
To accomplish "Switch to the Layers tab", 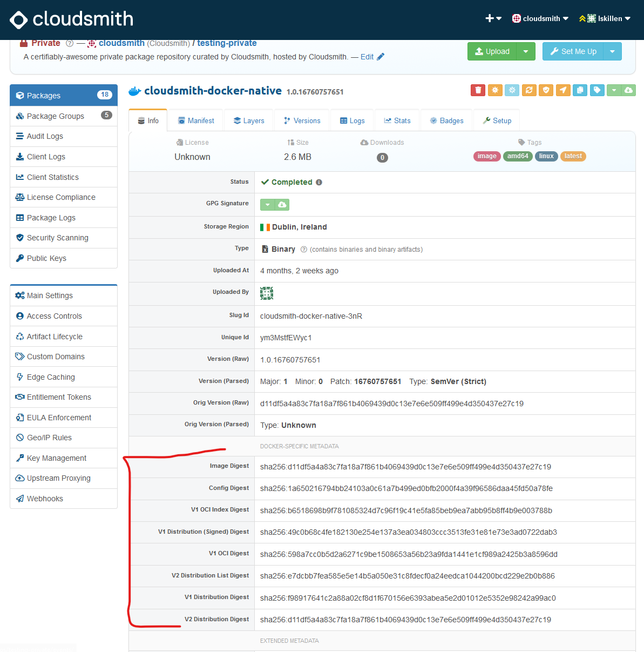I will (x=249, y=120).
